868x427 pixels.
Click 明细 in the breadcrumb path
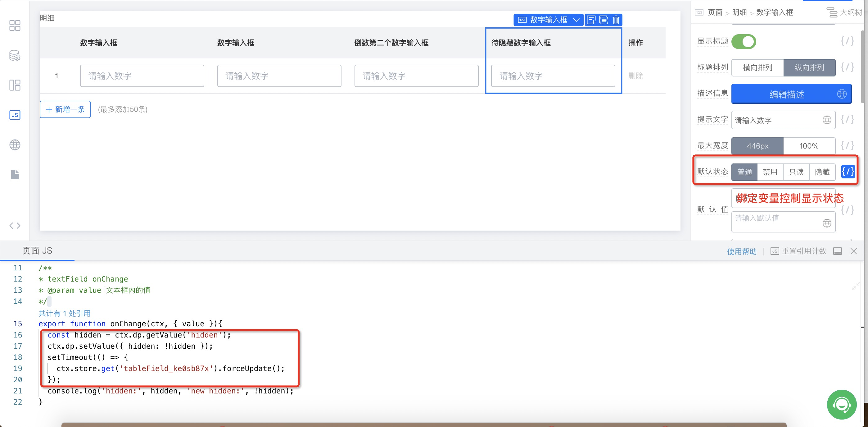739,12
